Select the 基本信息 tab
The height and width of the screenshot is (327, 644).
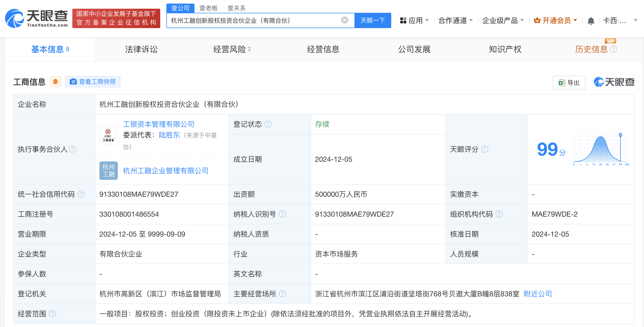[x=50, y=49]
